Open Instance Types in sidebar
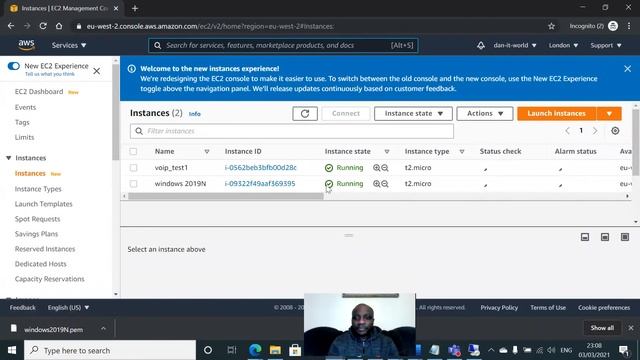The image size is (640, 360). click(x=38, y=189)
